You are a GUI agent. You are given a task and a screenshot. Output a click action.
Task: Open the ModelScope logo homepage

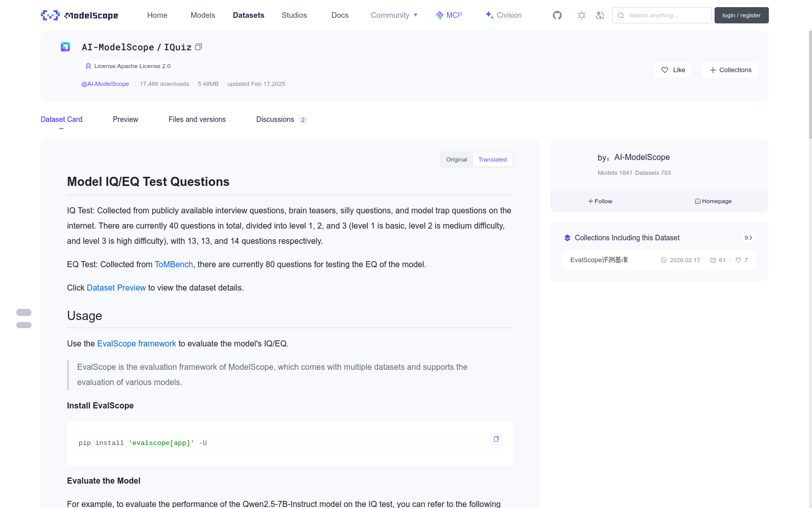79,15
